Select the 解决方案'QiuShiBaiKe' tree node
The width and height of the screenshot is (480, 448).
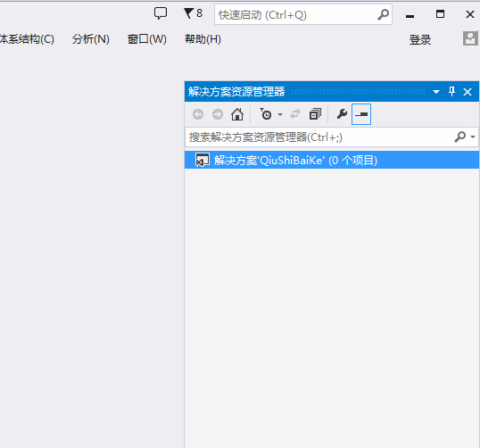(332, 160)
